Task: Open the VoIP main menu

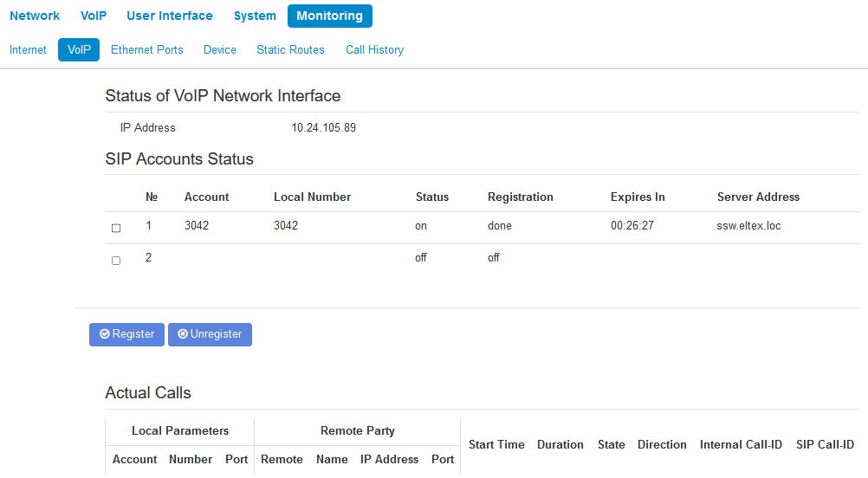Action: [x=94, y=16]
